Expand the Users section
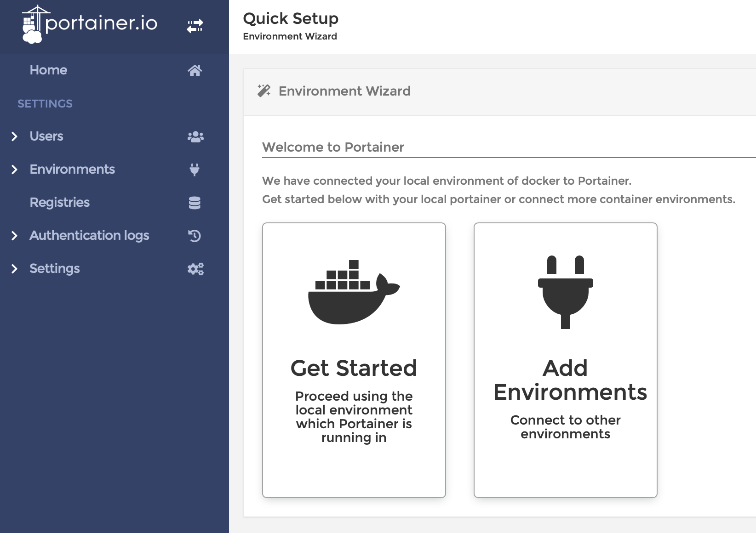This screenshot has width=756, height=533. coord(14,136)
